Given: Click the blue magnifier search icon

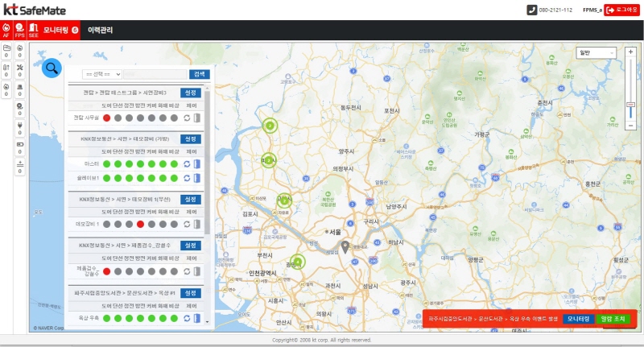Looking at the screenshot, I should tap(51, 68).
